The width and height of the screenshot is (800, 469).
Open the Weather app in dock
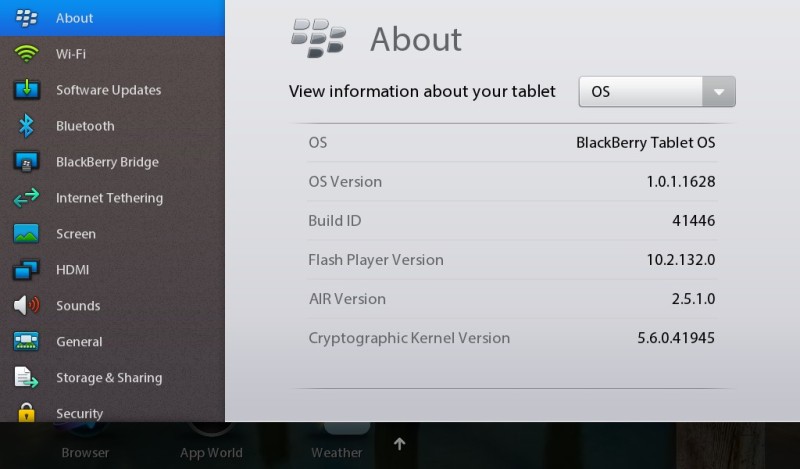337,452
